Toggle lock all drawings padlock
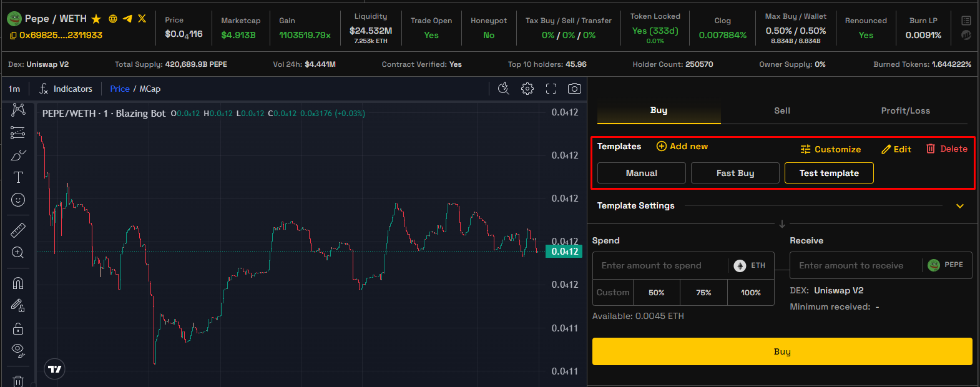The height and width of the screenshot is (387, 980). click(18, 328)
